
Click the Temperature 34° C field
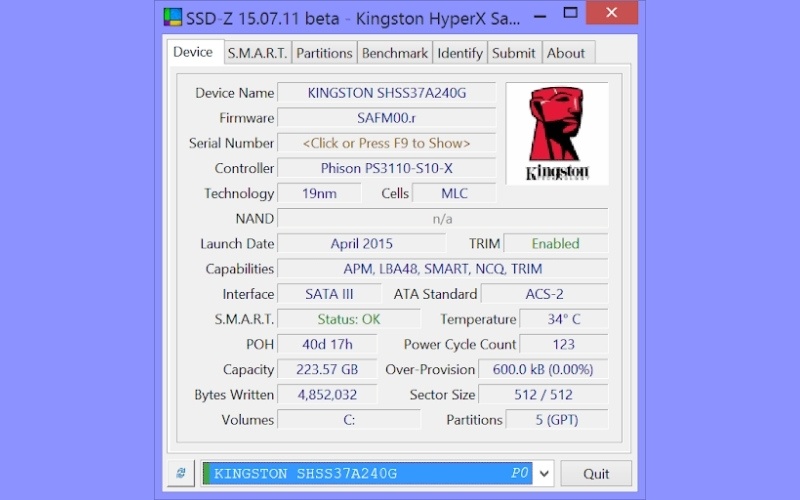(563, 319)
